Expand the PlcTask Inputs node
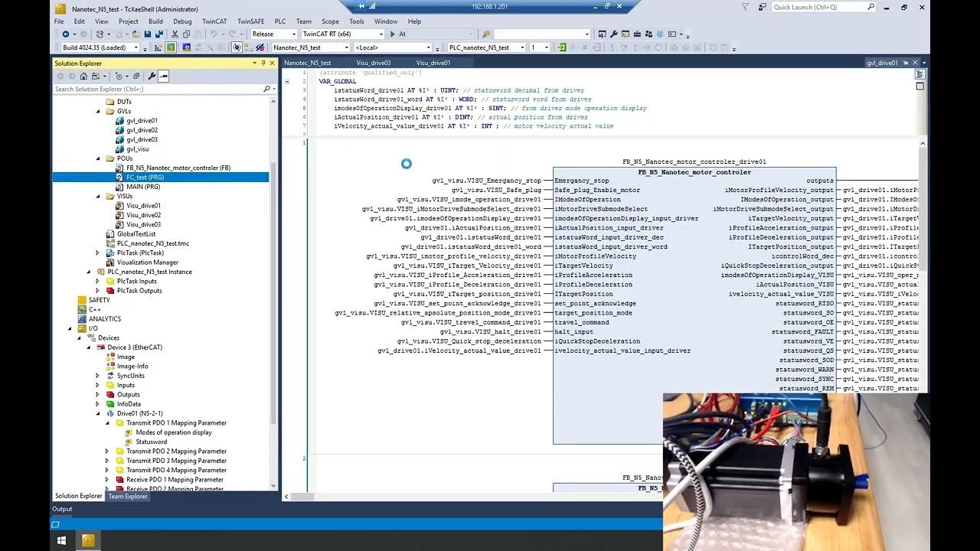 click(97, 281)
